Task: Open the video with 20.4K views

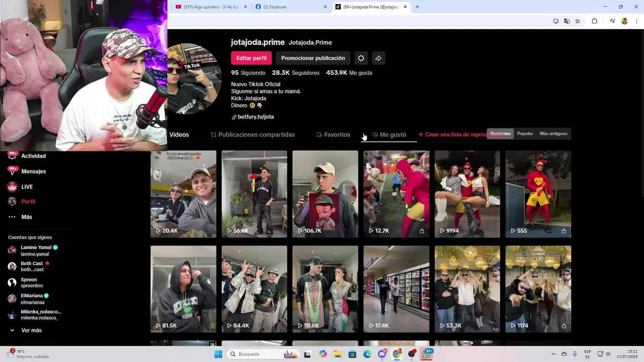Action: click(183, 194)
